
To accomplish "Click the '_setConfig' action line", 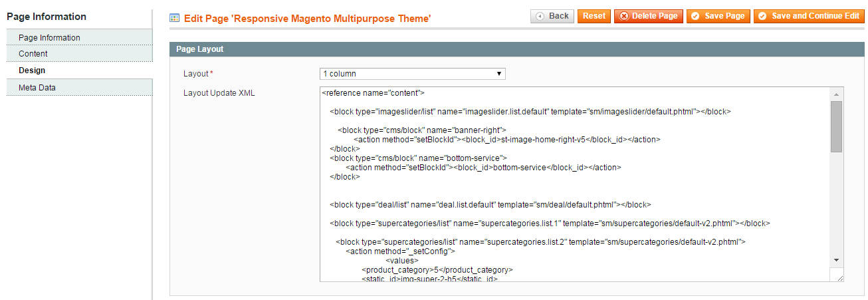I will tap(400, 251).
